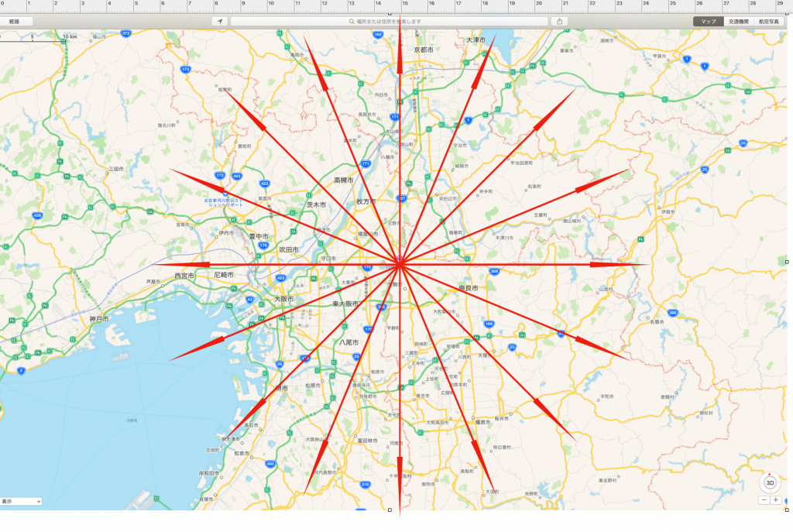Click the route 369 shield near Nara
The image size is (793, 532).
click(x=494, y=271)
